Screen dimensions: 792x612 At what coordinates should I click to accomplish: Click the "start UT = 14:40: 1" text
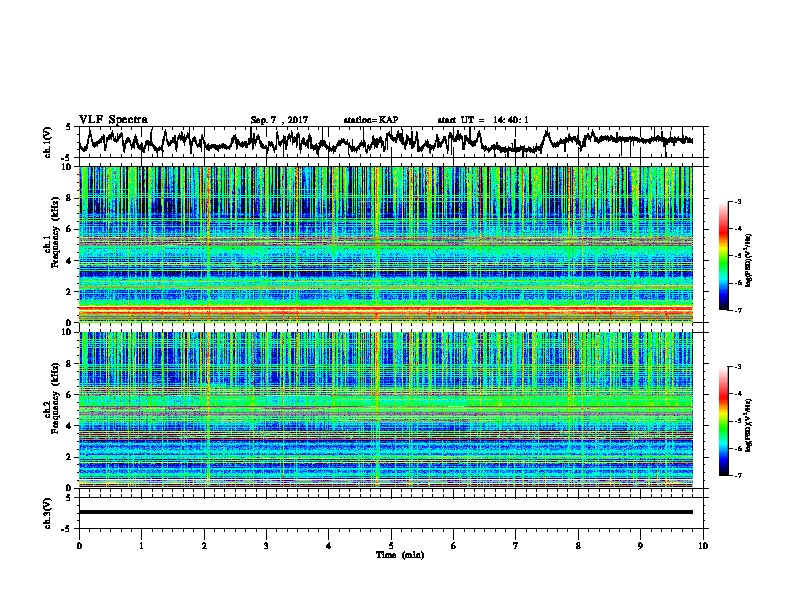[x=483, y=120]
